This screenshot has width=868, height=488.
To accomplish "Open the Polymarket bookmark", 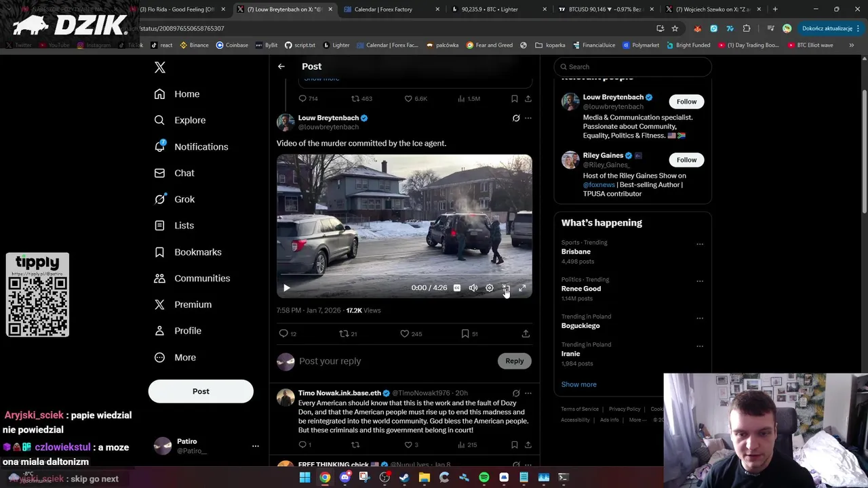I will coord(640,45).
